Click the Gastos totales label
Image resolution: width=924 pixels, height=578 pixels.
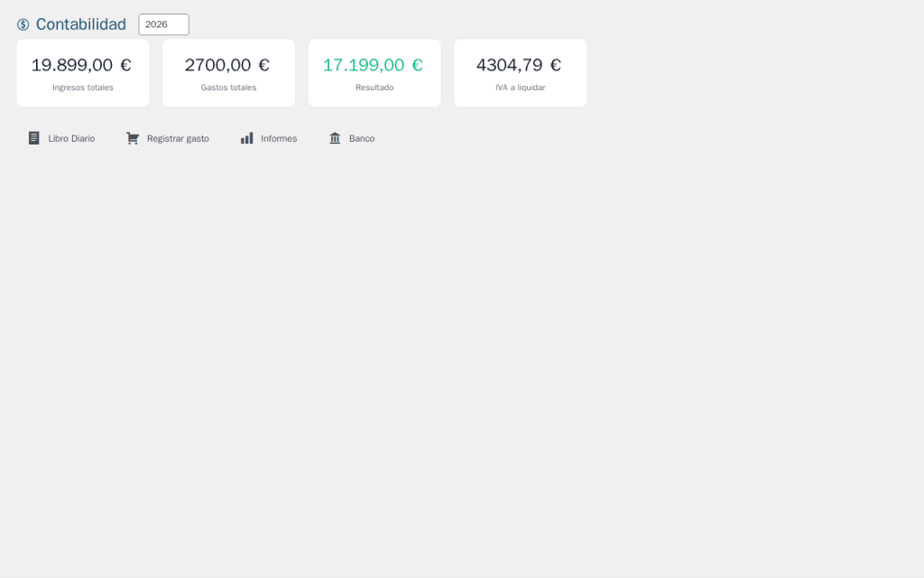point(228,88)
